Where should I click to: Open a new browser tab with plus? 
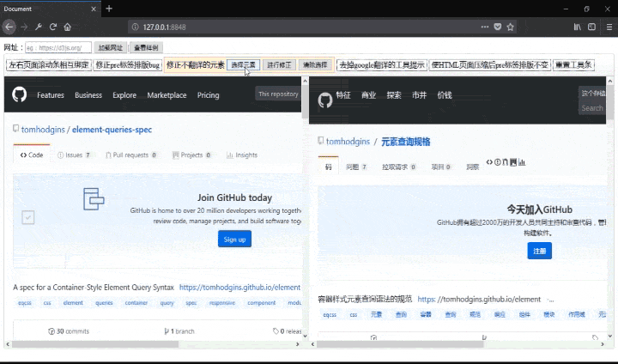click(109, 9)
